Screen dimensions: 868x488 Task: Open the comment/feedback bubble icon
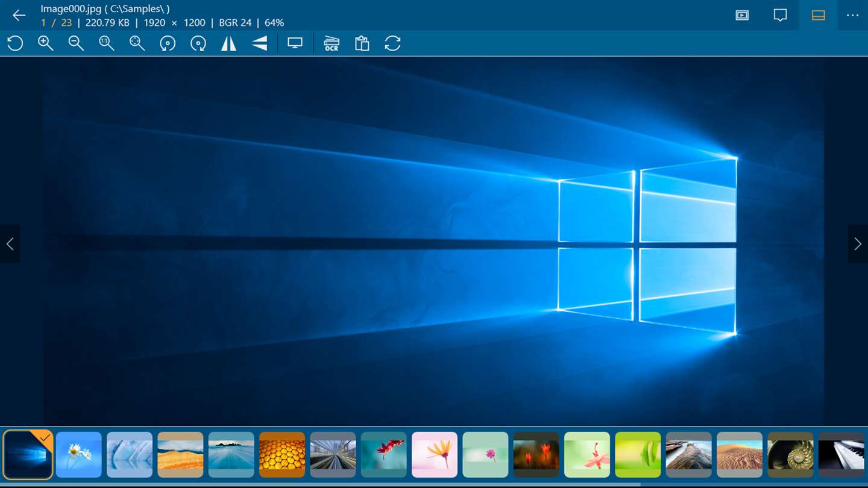[780, 16]
